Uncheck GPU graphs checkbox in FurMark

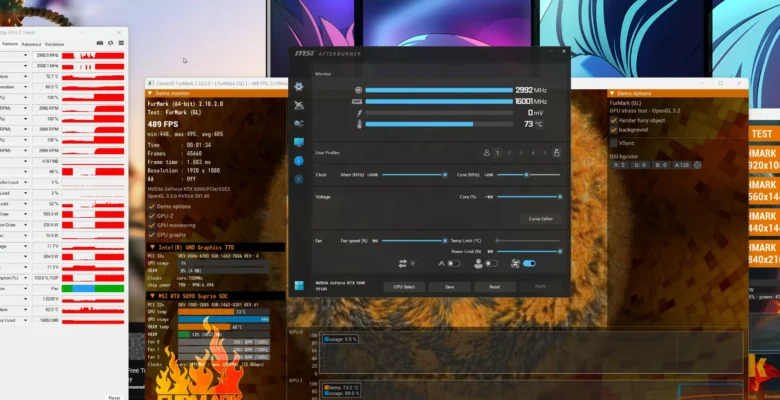(x=152, y=235)
